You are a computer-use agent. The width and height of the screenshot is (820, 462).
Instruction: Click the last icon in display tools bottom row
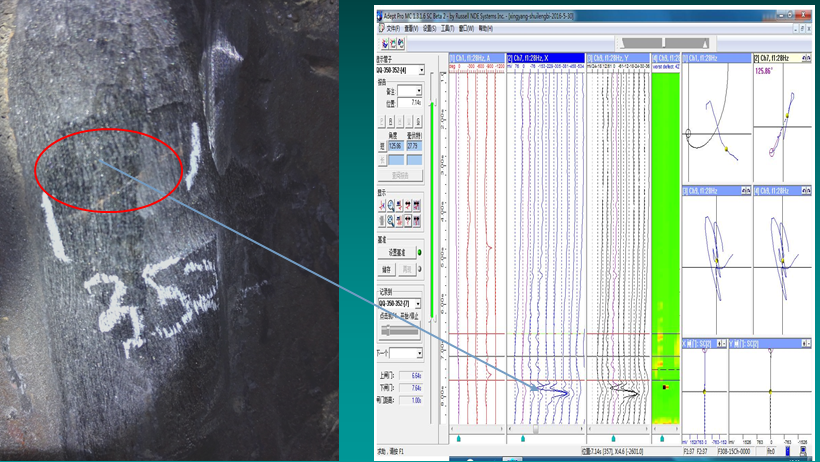coord(418,220)
